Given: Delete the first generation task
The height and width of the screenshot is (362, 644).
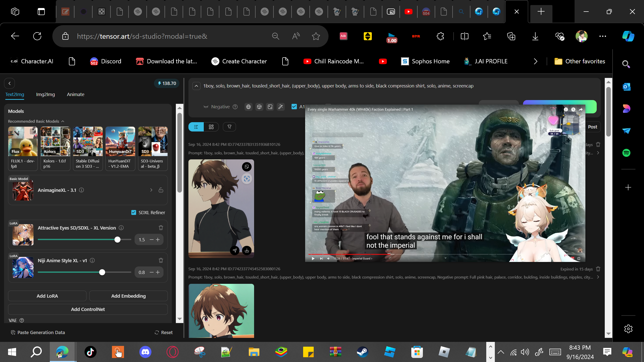Looking at the screenshot, I should pos(598,145).
